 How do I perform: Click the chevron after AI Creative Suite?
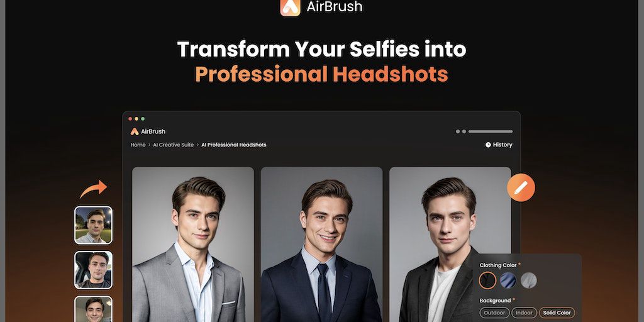coord(197,145)
